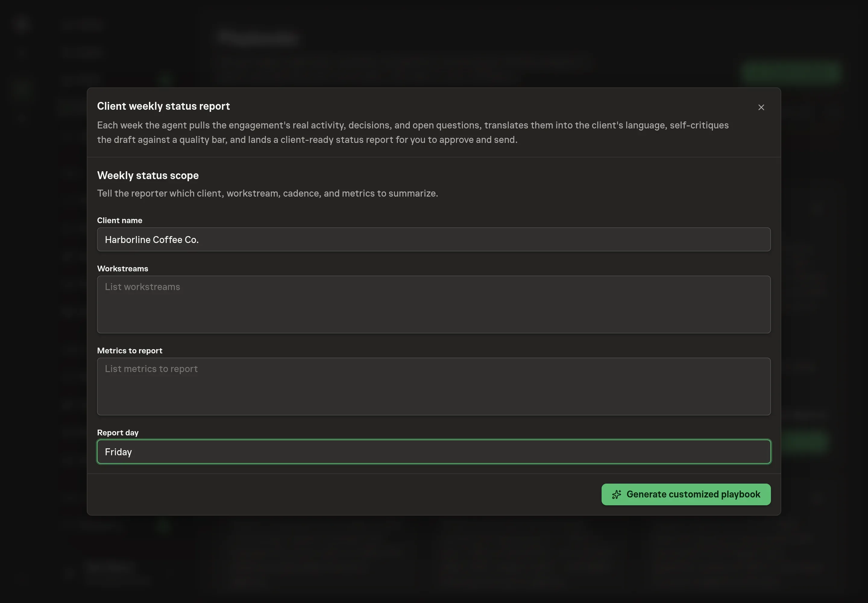Click the 'Each week the agent pulls' description
This screenshot has height=603, width=868.
[x=413, y=132]
